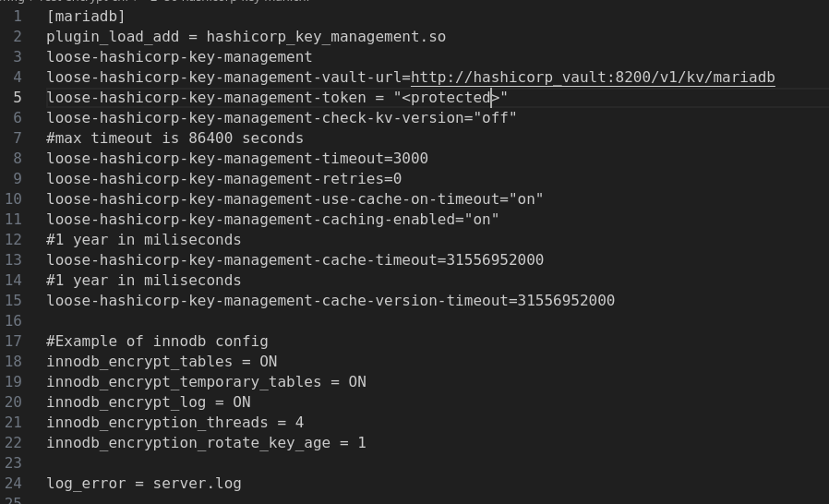This screenshot has height=504, width=829.
Task: Click the log_error = server.log line
Action: (x=144, y=484)
